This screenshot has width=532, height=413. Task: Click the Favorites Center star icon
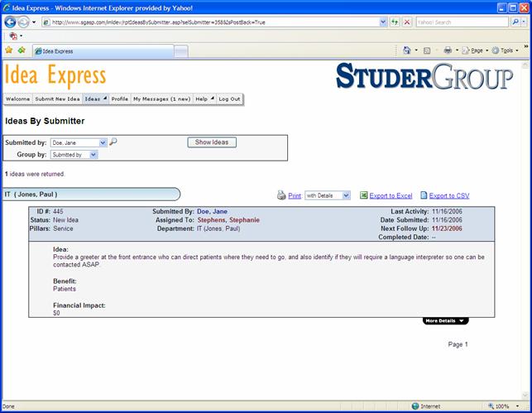click(9, 50)
